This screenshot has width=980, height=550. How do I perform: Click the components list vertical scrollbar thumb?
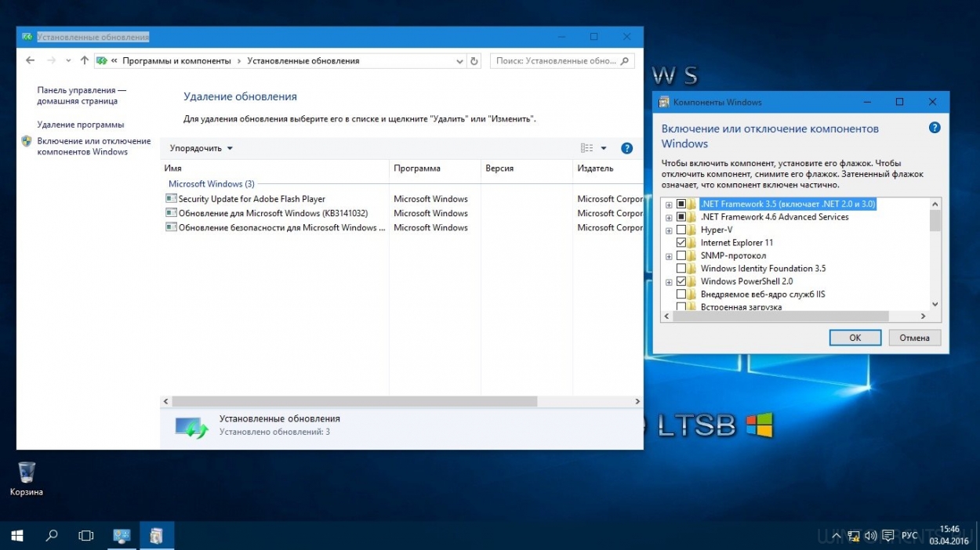[x=935, y=222]
